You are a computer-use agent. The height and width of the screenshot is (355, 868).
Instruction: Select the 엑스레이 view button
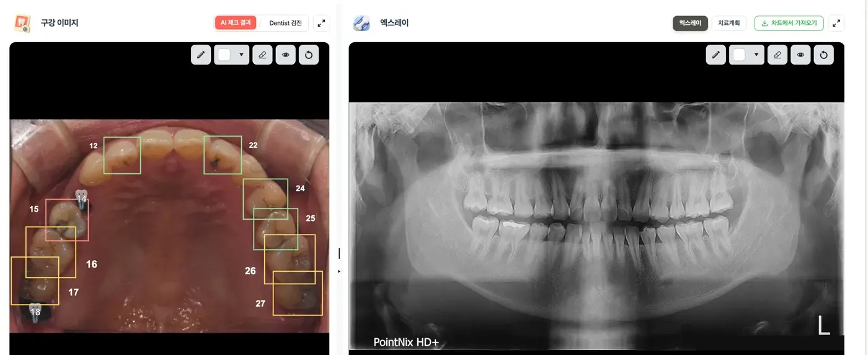(x=690, y=23)
